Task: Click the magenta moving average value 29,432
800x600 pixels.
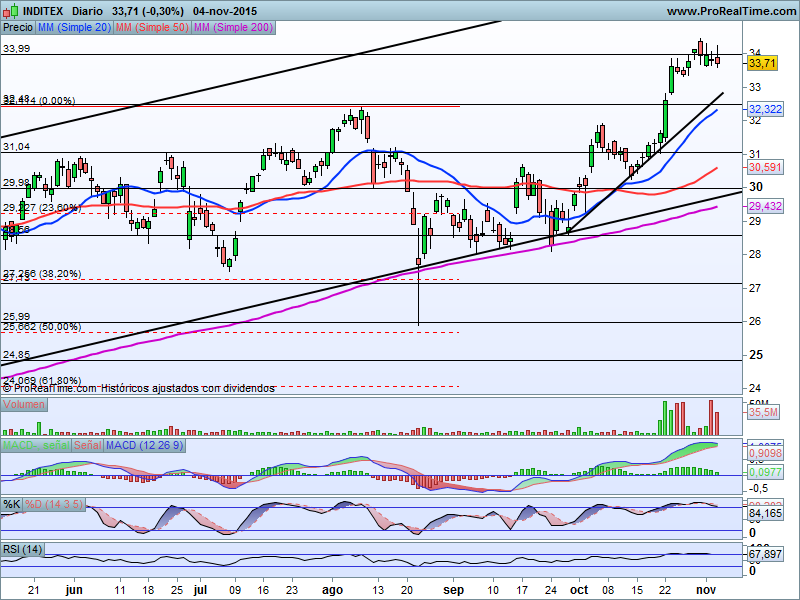Action: [x=765, y=207]
